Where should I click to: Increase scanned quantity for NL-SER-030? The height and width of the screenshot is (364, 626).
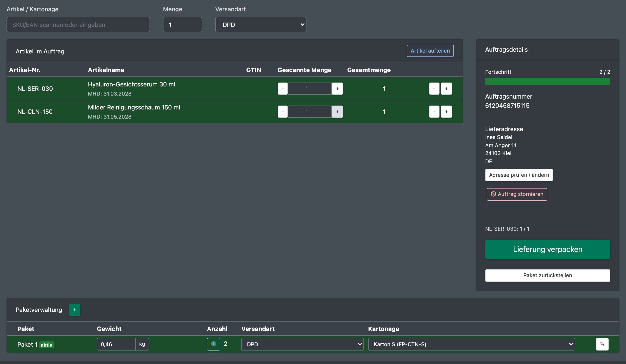337,89
